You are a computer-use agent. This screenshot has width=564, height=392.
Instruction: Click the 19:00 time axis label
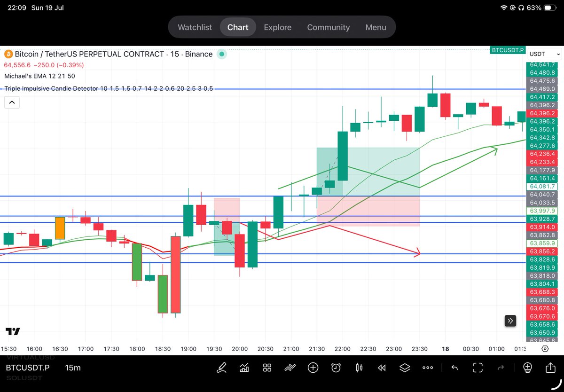click(188, 349)
